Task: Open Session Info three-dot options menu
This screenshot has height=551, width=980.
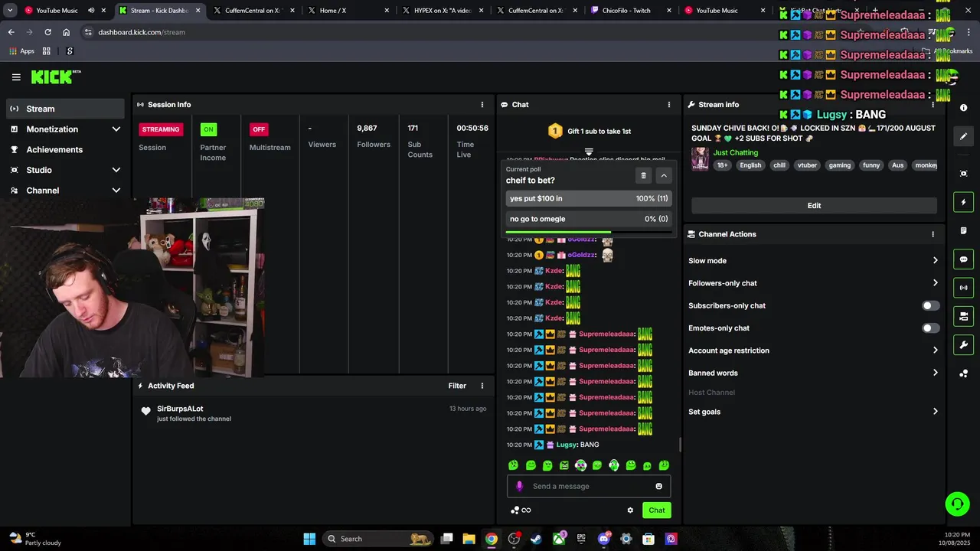Action: [x=482, y=105]
